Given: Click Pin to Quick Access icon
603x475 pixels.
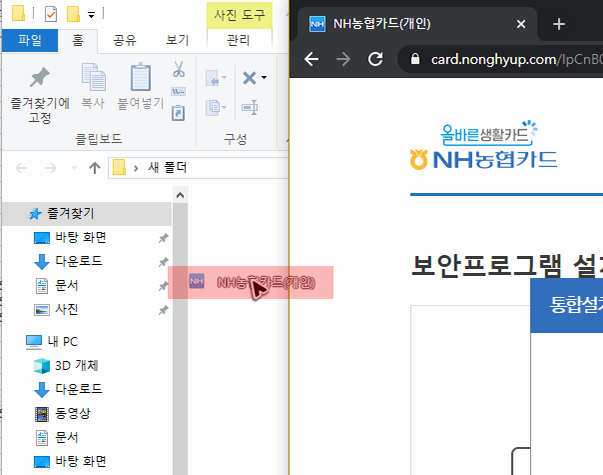Looking at the screenshot, I should [40, 78].
